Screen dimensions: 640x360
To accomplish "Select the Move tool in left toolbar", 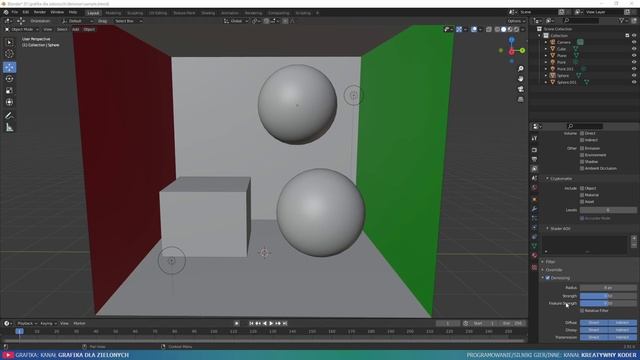I will point(9,67).
